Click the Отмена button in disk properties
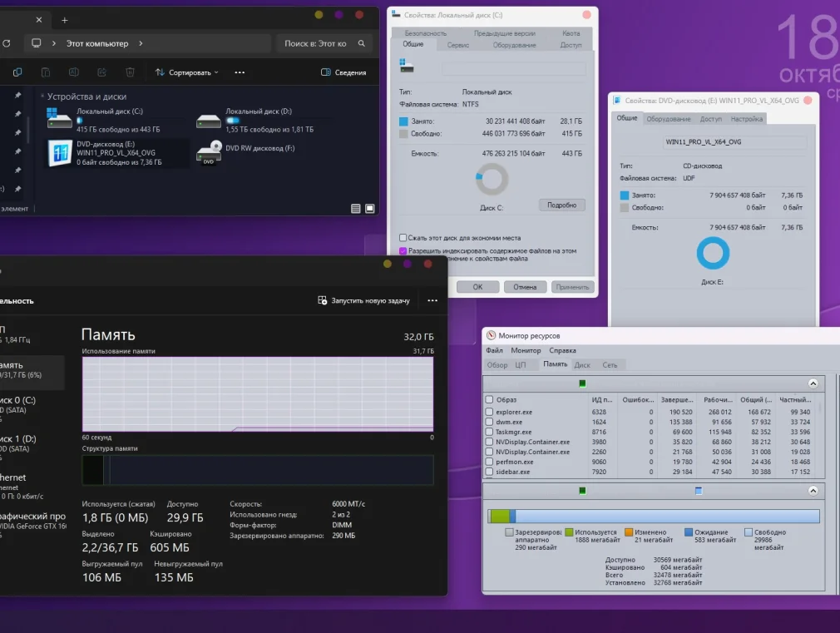Viewport: 840px width, 633px height. coord(525,287)
